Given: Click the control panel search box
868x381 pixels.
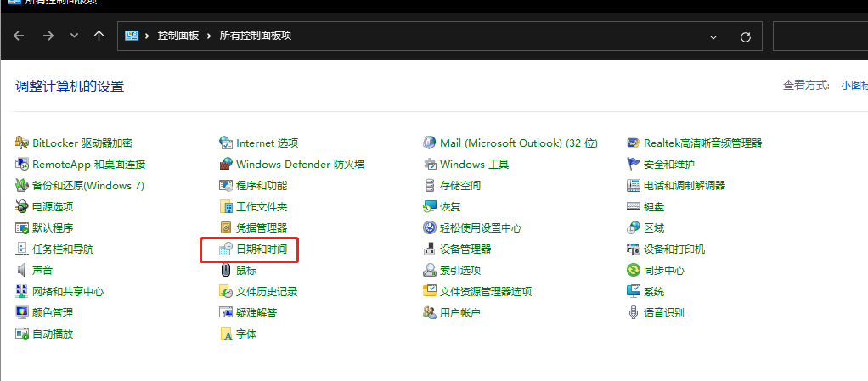Looking at the screenshot, I should [x=820, y=36].
